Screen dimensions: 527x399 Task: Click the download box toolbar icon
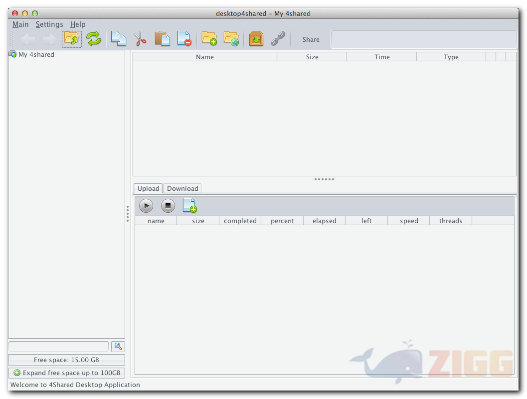pos(256,39)
